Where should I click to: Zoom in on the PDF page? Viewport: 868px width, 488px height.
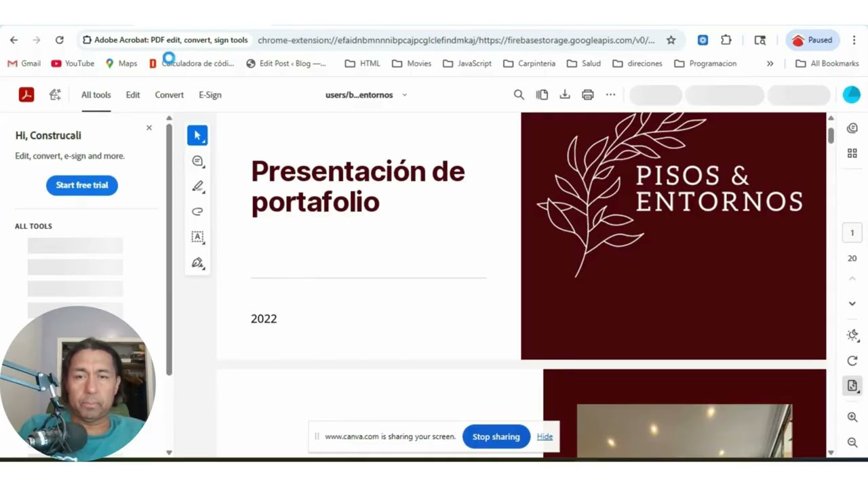(852, 418)
